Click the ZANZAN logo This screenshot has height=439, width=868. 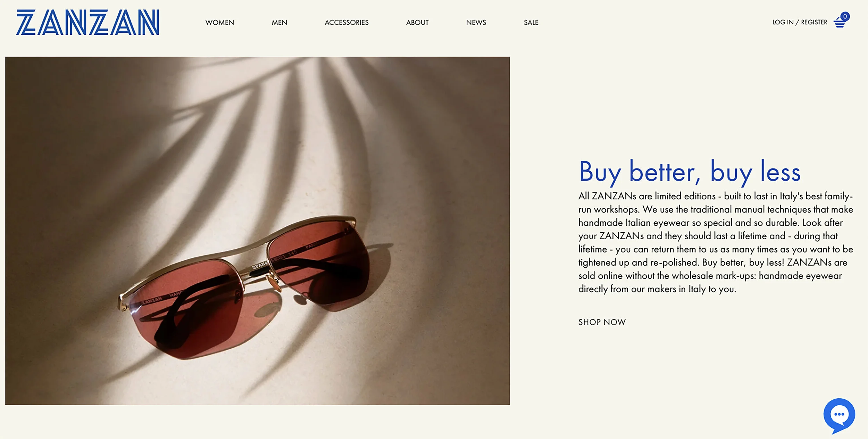[87, 22]
